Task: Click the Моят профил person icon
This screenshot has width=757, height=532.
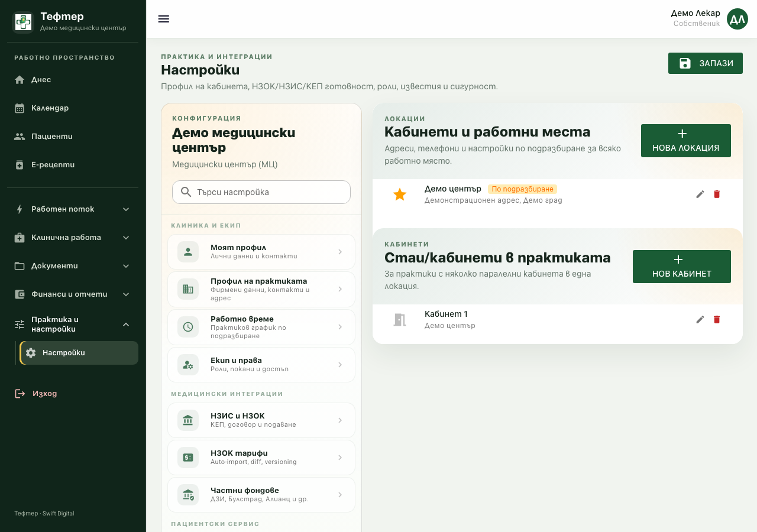Action: pyautogui.click(x=188, y=252)
